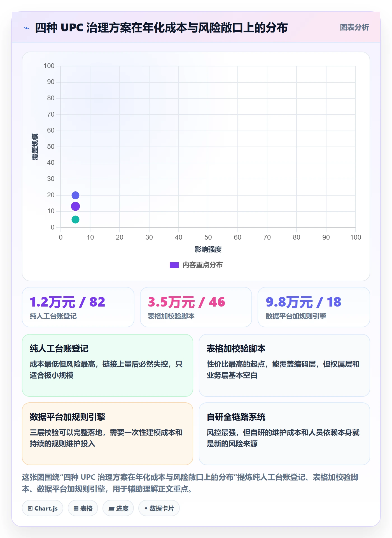Image resolution: width=392 pixels, height=538 pixels.
Task: Click the 数据卡片 diamond icon
Action: 146,508
